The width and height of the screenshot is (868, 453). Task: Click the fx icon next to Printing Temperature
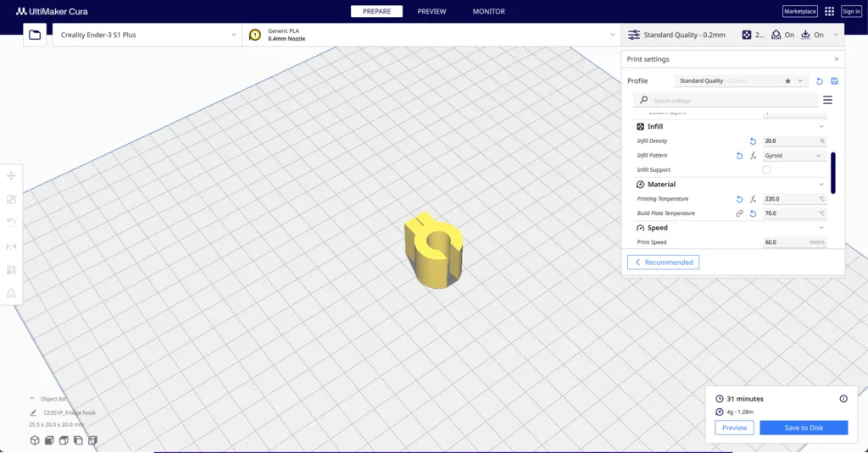[753, 199]
